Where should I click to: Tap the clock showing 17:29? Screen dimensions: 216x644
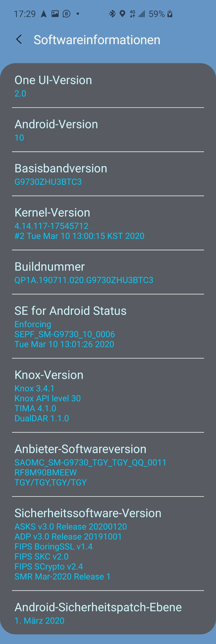(25, 14)
